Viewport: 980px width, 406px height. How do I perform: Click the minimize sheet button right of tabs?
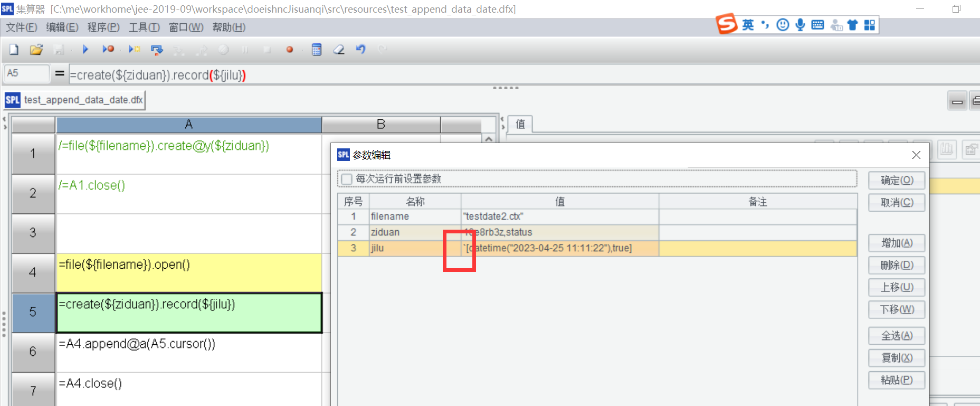pos(957,100)
